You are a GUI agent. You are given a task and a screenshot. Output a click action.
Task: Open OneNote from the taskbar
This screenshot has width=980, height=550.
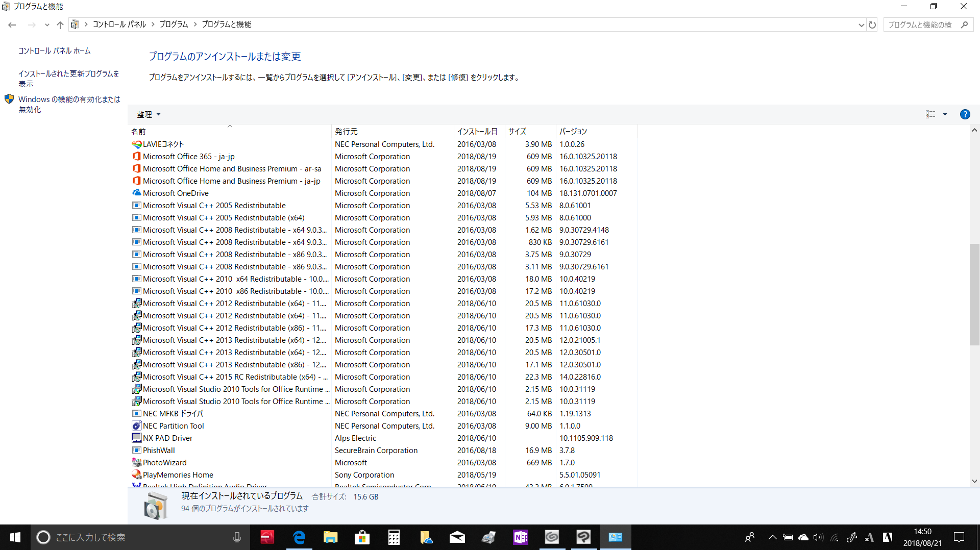pyautogui.click(x=521, y=537)
